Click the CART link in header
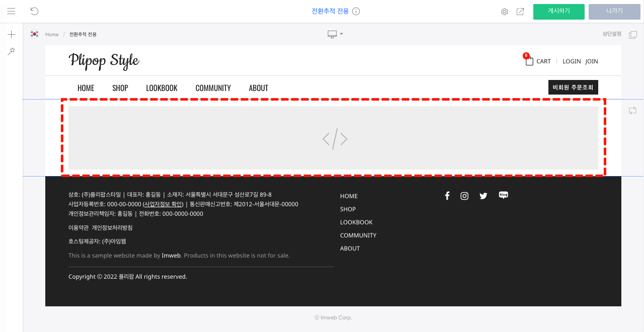Image resolution: width=644 pixels, height=332 pixels. (543, 61)
